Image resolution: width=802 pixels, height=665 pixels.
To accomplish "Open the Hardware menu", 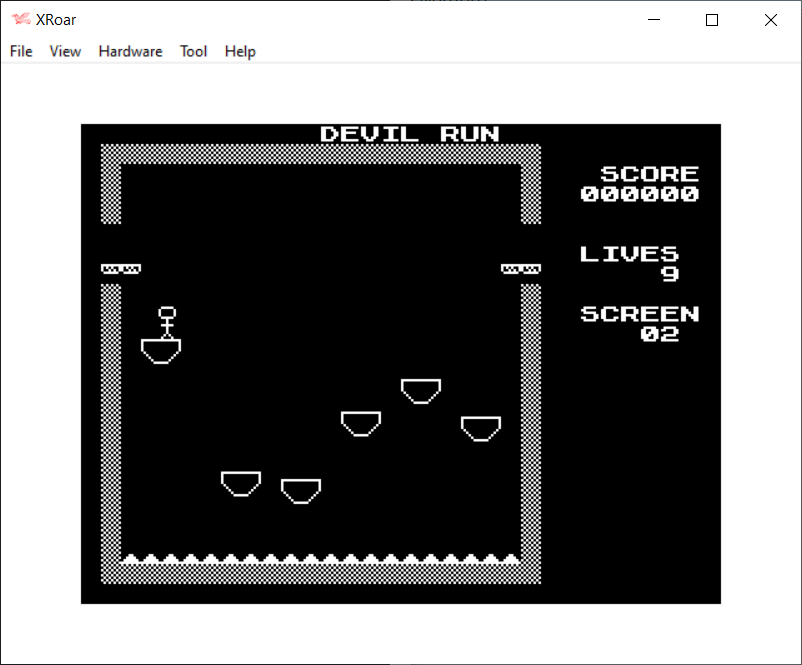I will coord(130,51).
